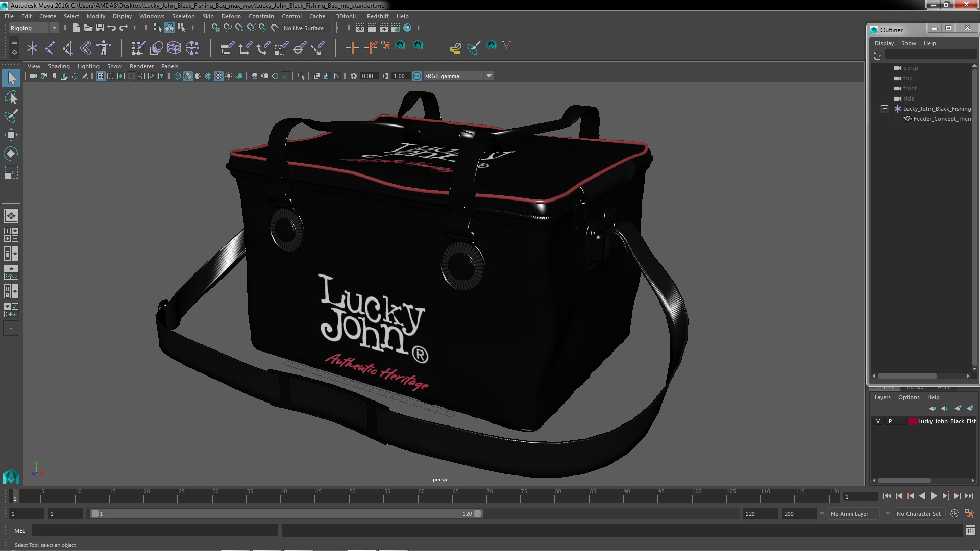
Task: Jump to end of playback range
Action: tap(969, 496)
